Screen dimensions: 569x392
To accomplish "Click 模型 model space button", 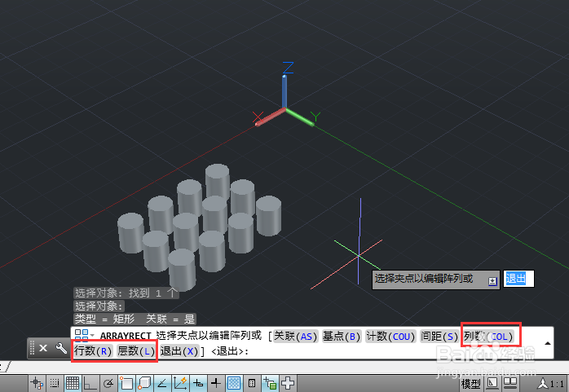I will 470,383.
